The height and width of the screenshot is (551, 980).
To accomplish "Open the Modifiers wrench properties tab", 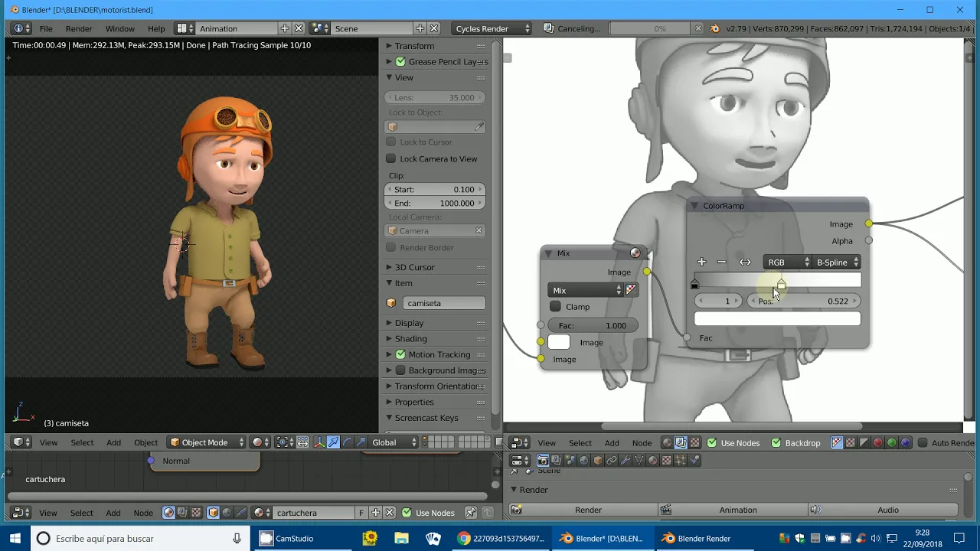I will point(626,460).
